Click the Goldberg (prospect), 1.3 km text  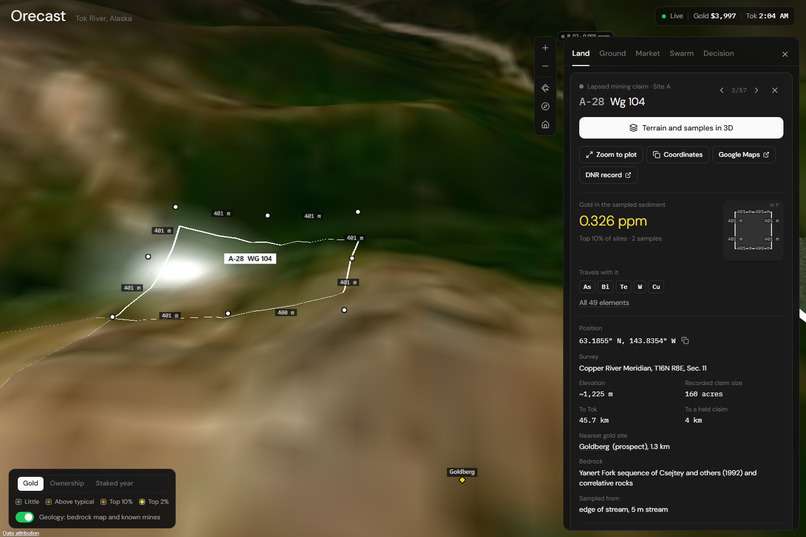624,447
